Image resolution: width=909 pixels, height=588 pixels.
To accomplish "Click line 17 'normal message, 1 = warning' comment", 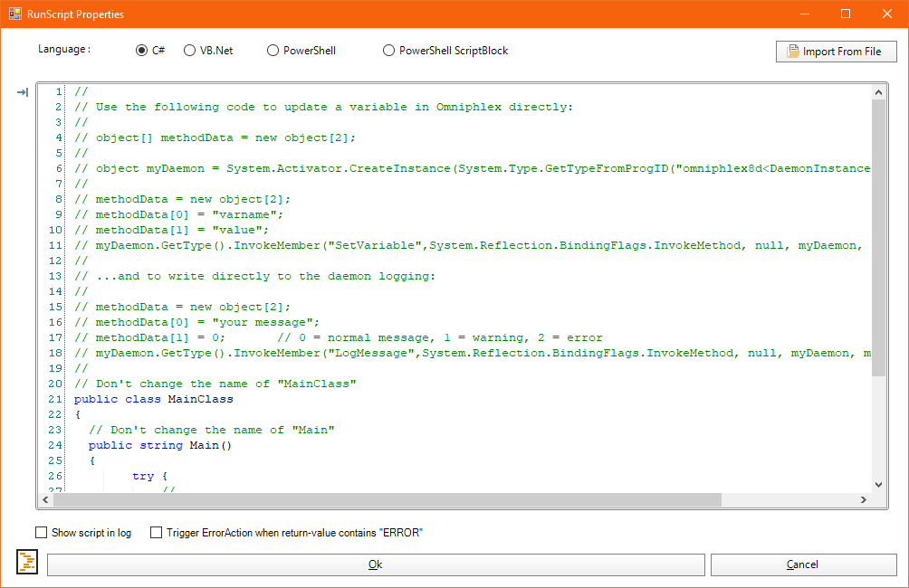I will pyautogui.click(x=338, y=337).
